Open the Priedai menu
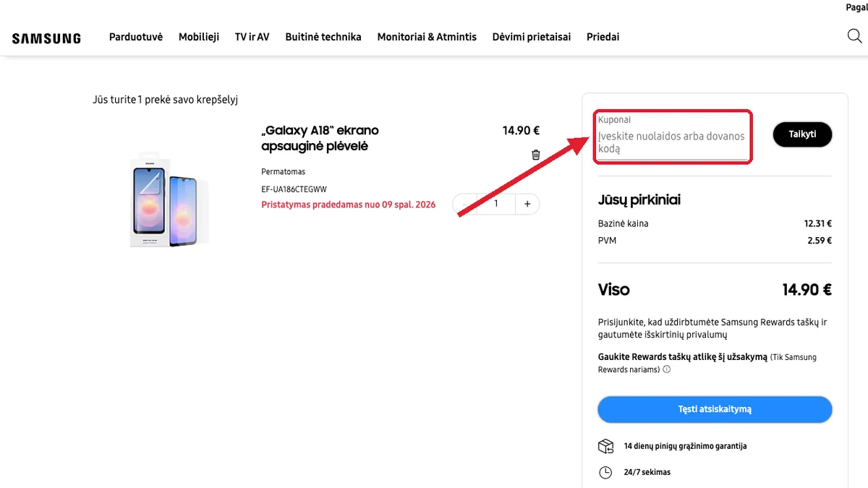The width and height of the screenshot is (868, 488). [603, 37]
